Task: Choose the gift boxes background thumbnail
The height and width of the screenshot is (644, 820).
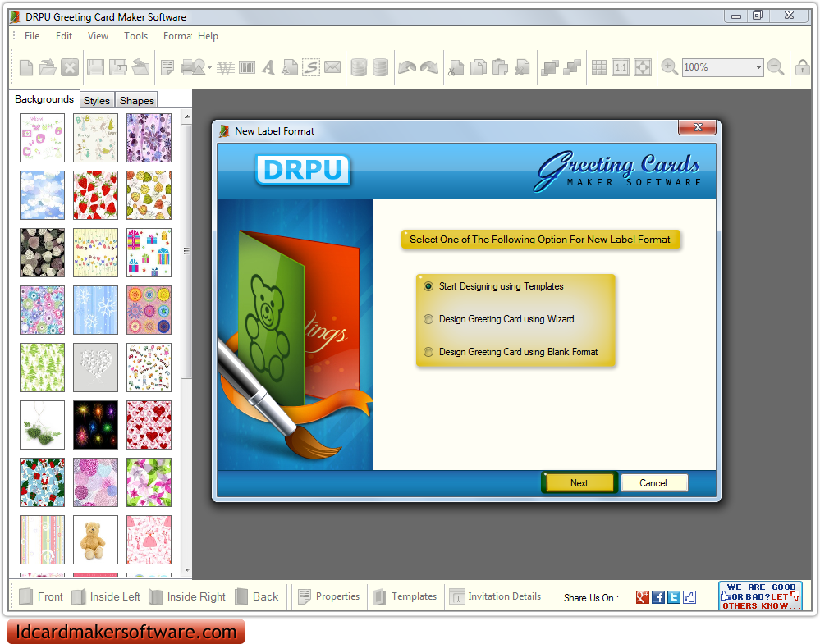Action: pos(149,253)
